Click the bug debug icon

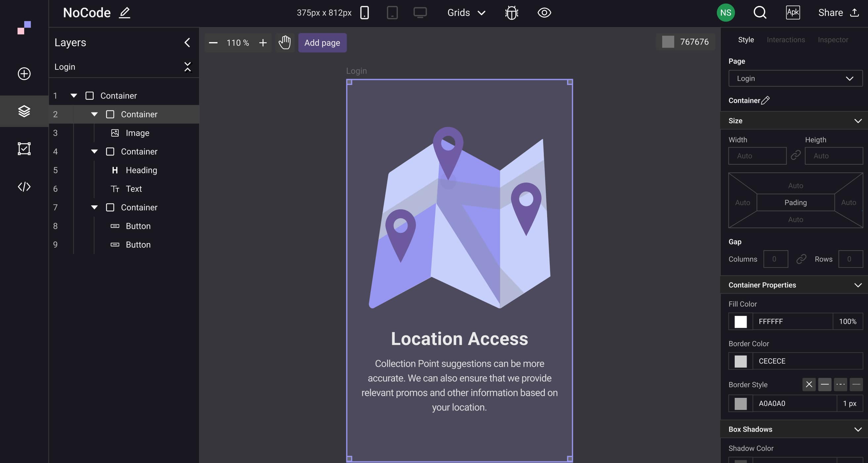511,13
